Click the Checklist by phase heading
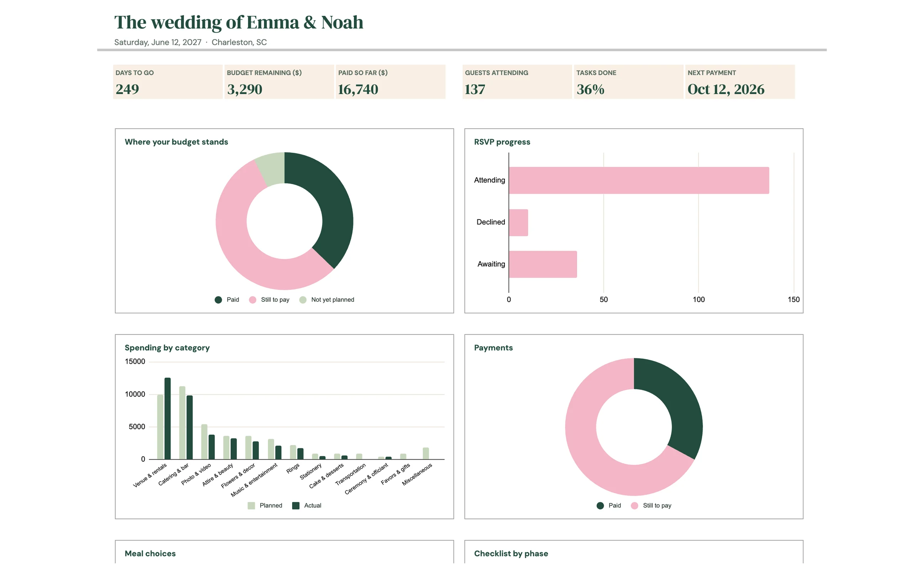 click(x=511, y=553)
